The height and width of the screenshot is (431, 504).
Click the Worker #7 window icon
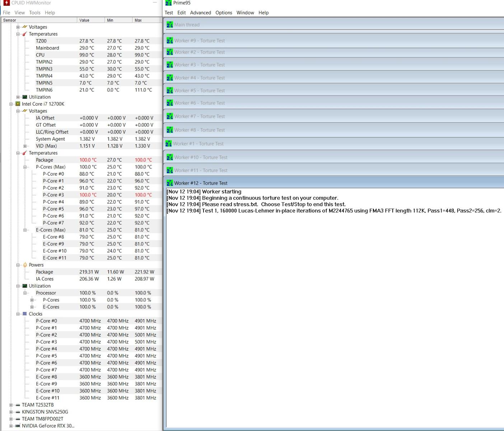coord(170,116)
